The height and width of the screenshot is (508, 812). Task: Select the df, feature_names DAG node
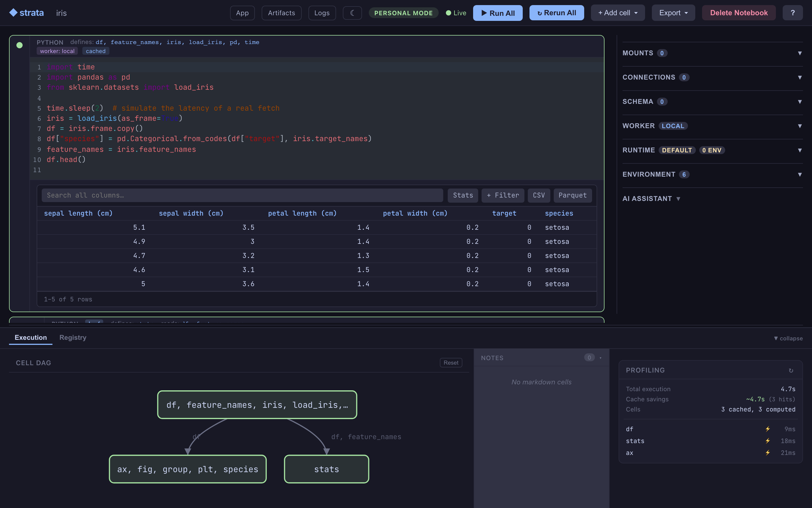[x=257, y=405]
